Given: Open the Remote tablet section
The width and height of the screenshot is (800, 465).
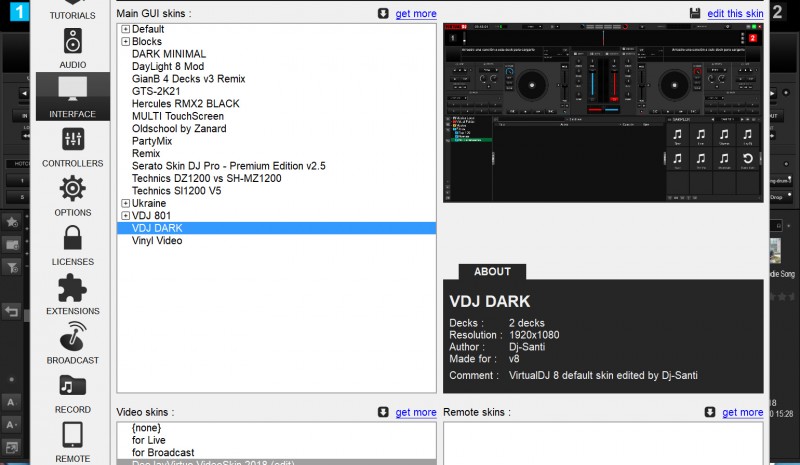Looking at the screenshot, I should point(73,440).
